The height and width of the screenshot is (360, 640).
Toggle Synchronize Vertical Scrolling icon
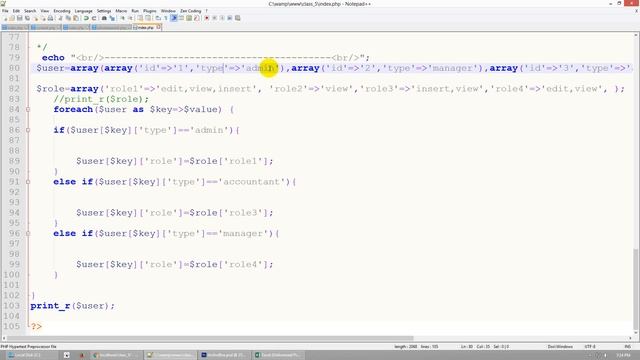tap(140, 18)
